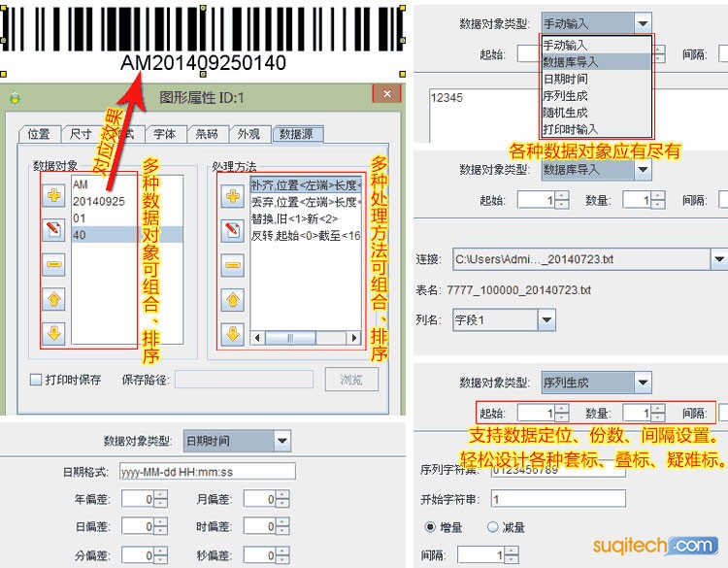This screenshot has width=728, height=568.
Task: Open the 序列生成 data type dropdown
Action: coord(643,383)
